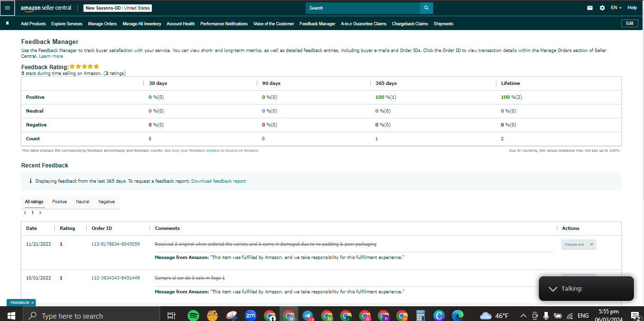Viewport: 644px width, 321px height.
Task: Click the Edit button for the favorites bar
Action: point(630,23)
